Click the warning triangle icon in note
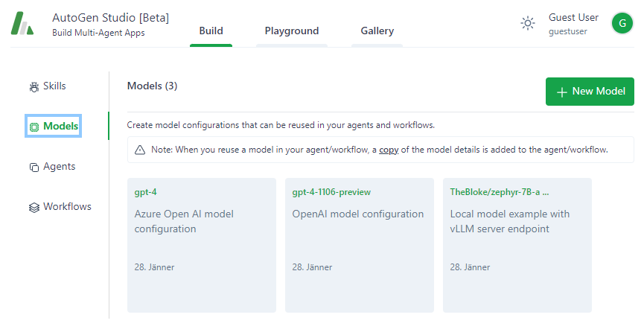 coord(140,150)
